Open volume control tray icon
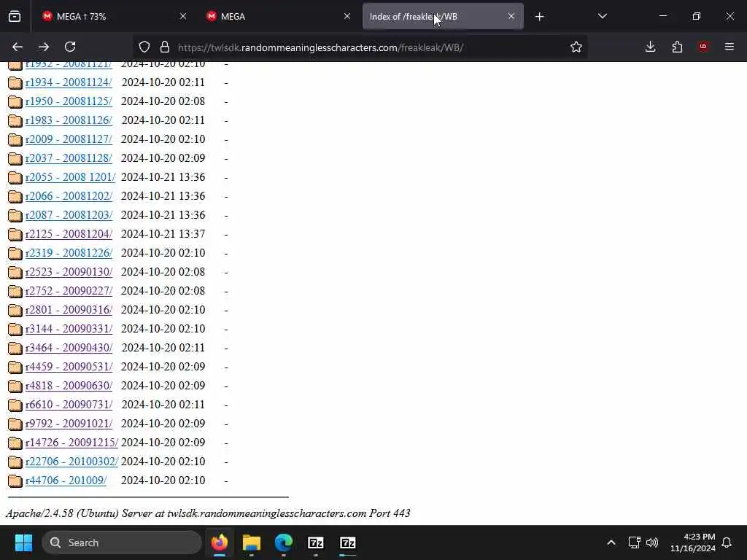The height and width of the screenshot is (560, 747). [652, 542]
